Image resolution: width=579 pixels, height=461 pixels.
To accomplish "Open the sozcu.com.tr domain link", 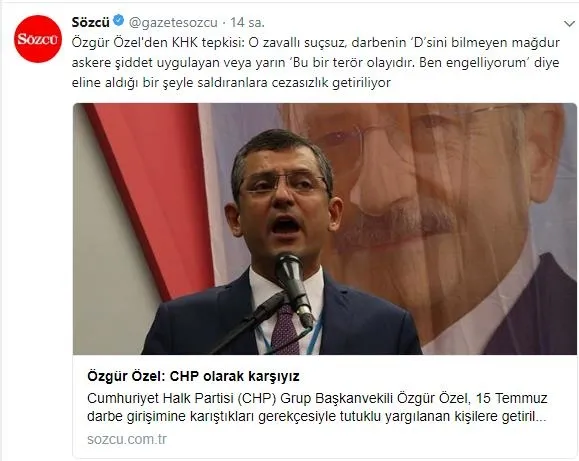I will [127, 439].
